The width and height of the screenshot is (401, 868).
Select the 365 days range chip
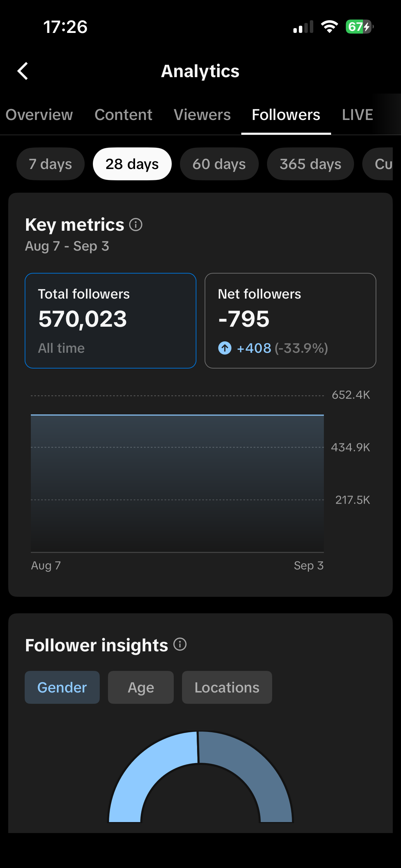(311, 164)
